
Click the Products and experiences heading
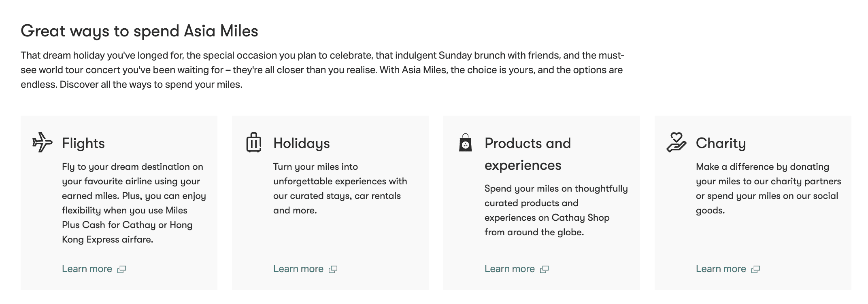[528, 154]
